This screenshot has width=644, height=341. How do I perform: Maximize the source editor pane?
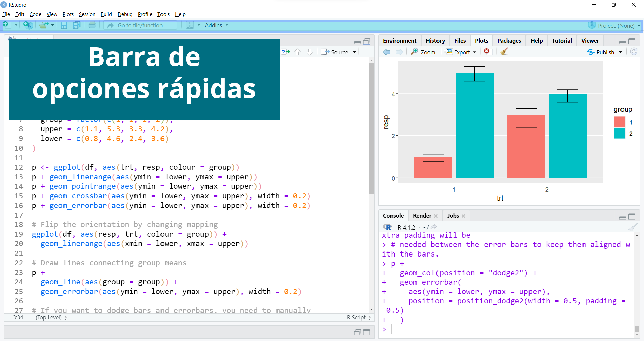367,41
